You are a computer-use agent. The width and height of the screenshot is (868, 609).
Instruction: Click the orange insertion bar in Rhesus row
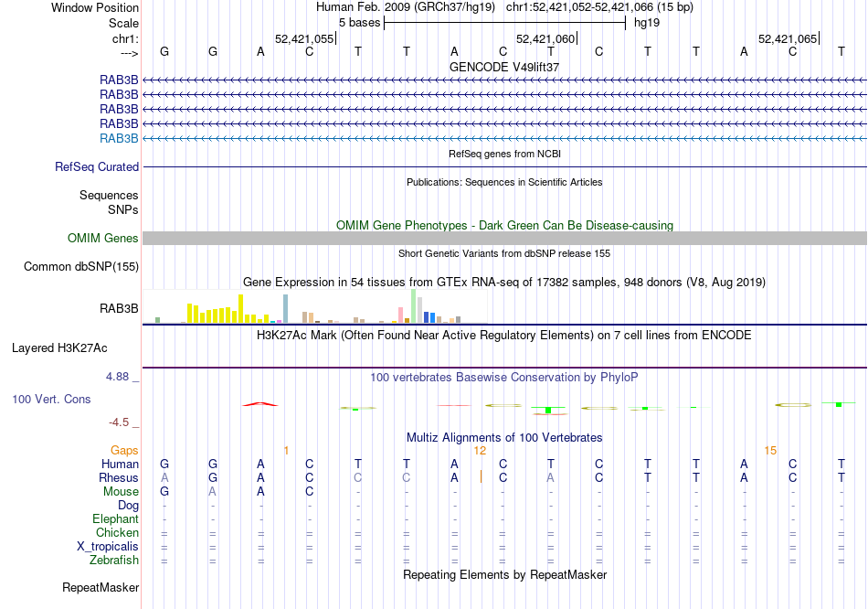(x=481, y=476)
